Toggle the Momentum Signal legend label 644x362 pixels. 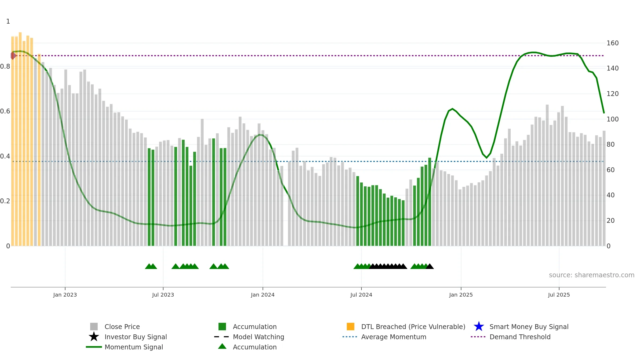pyautogui.click(x=134, y=347)
